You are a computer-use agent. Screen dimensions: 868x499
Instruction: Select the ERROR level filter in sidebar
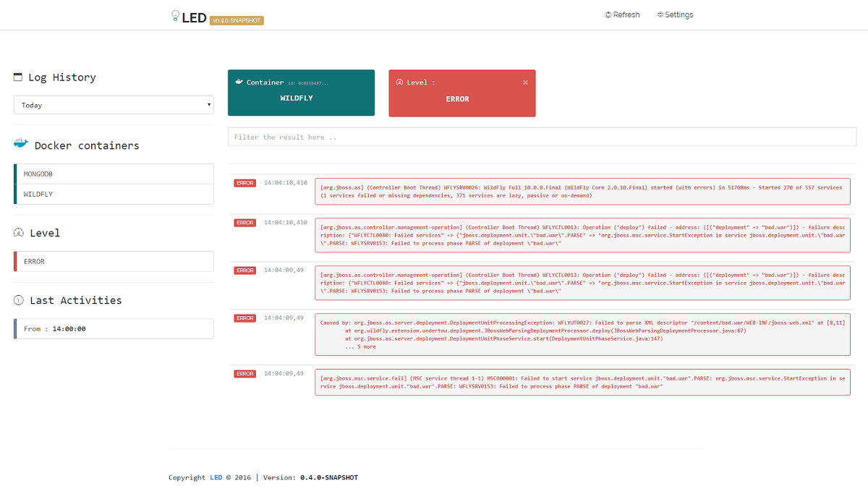114,262
